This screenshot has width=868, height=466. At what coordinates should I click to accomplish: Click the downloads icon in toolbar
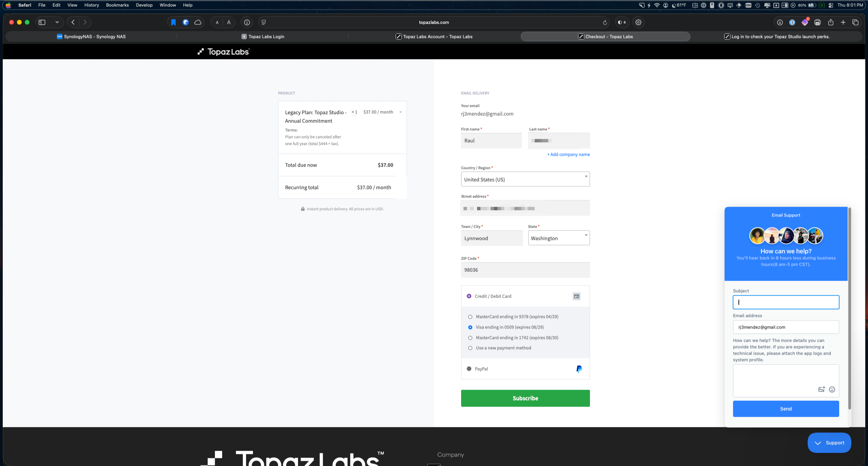[780, 22]
